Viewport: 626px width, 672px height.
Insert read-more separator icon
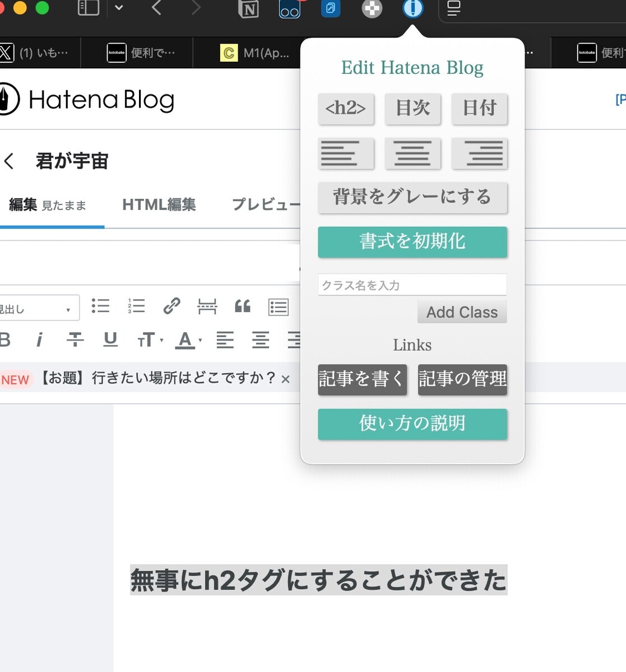[207, 306]
